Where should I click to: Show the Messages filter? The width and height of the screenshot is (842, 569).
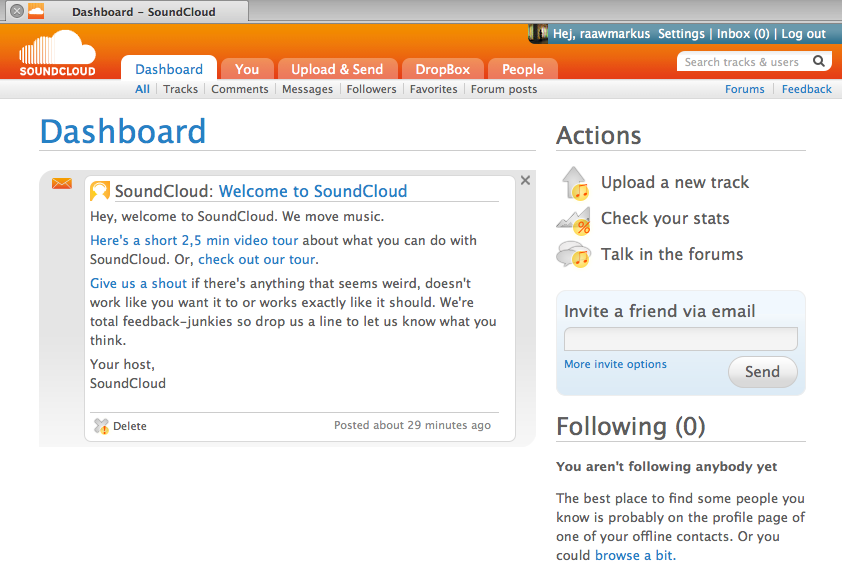[307, 89]
